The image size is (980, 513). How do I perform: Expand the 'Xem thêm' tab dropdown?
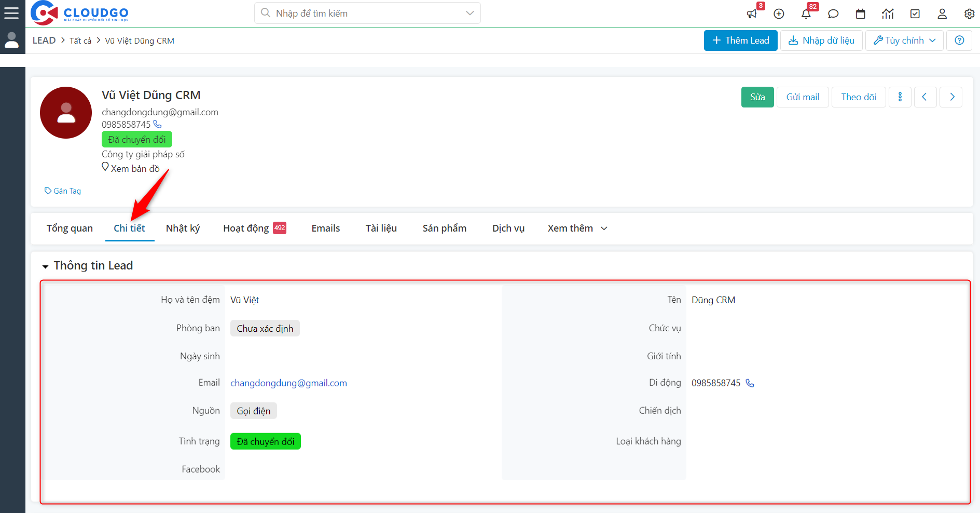coord(576,228)
